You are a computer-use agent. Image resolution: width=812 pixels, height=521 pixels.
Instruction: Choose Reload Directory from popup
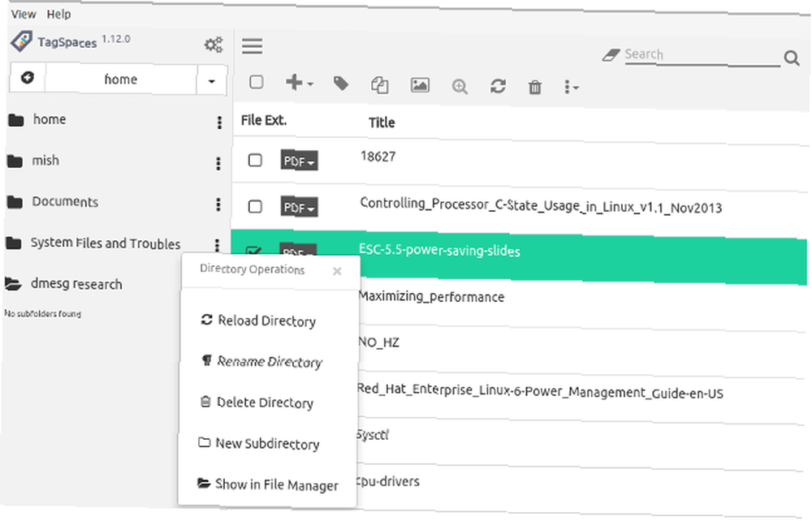pyautogui.click(x=258, y=321)
